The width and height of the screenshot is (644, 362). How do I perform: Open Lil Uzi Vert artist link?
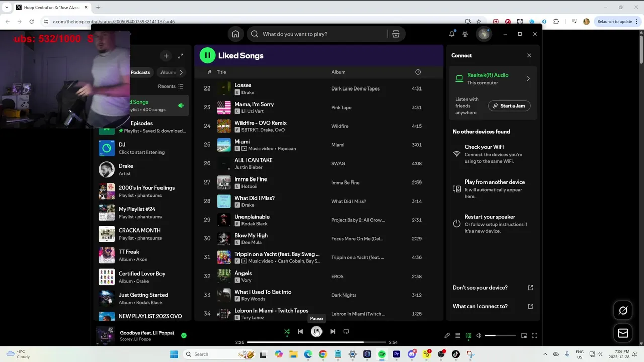253,111
